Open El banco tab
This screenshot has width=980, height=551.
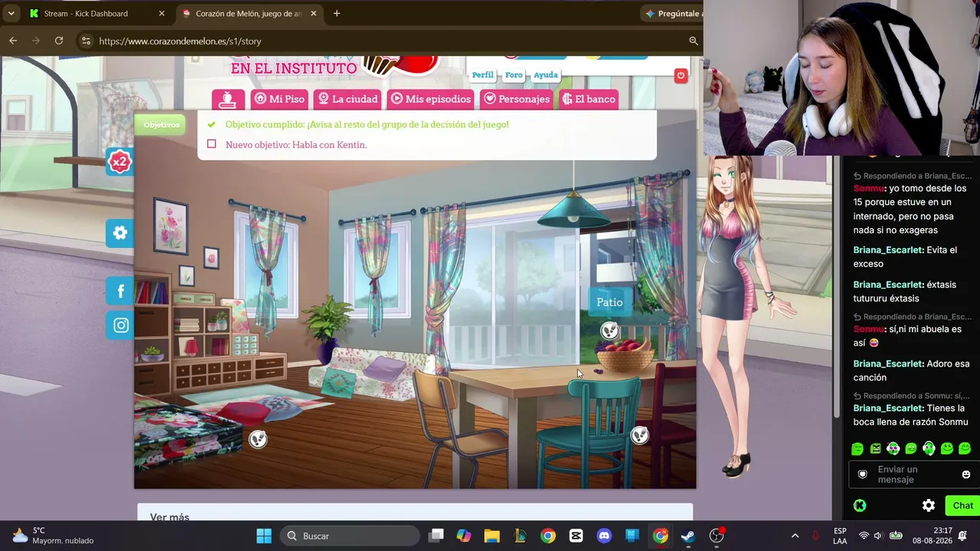click(588, 99)
